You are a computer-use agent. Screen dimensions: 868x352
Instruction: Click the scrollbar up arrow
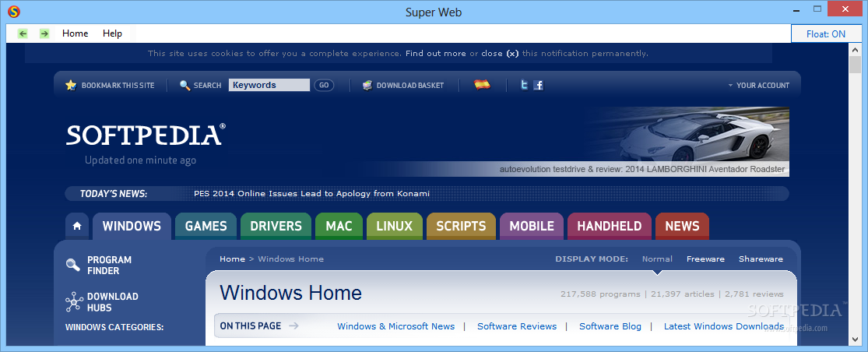[855, 48]
